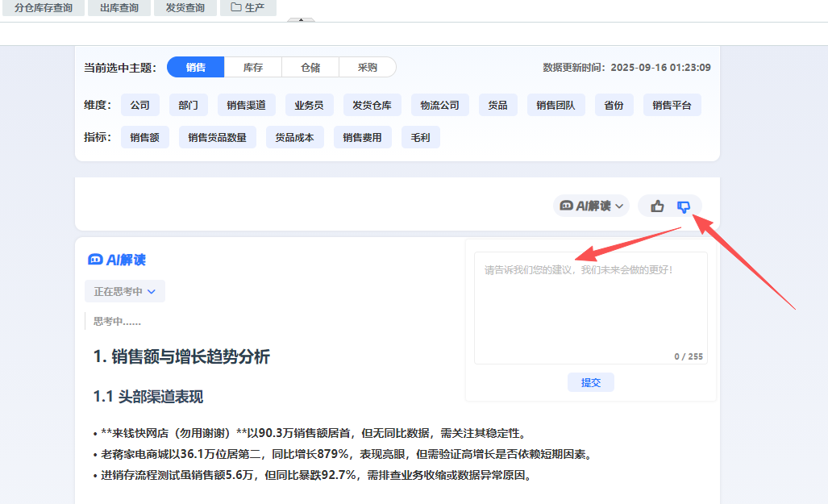Switch theme to 采购
Viewport: 828px width, 504px height.
pyautogui.click(x=367, y=68)
